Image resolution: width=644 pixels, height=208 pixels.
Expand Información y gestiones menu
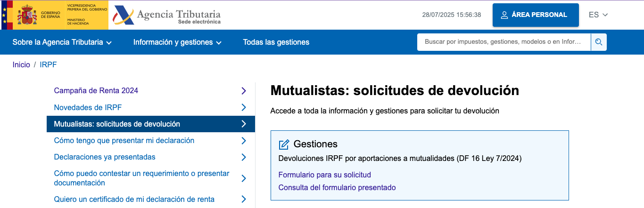pos(177,42)
